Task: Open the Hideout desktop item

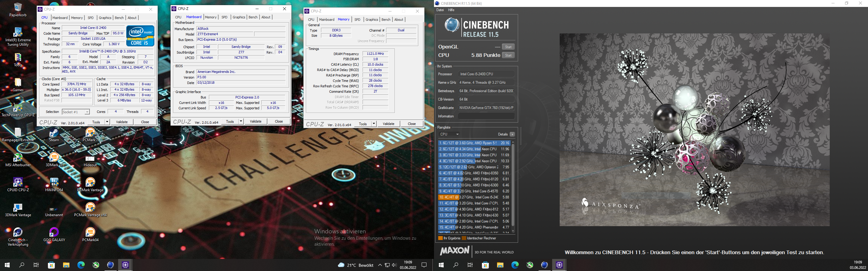Action: [90, 160]
